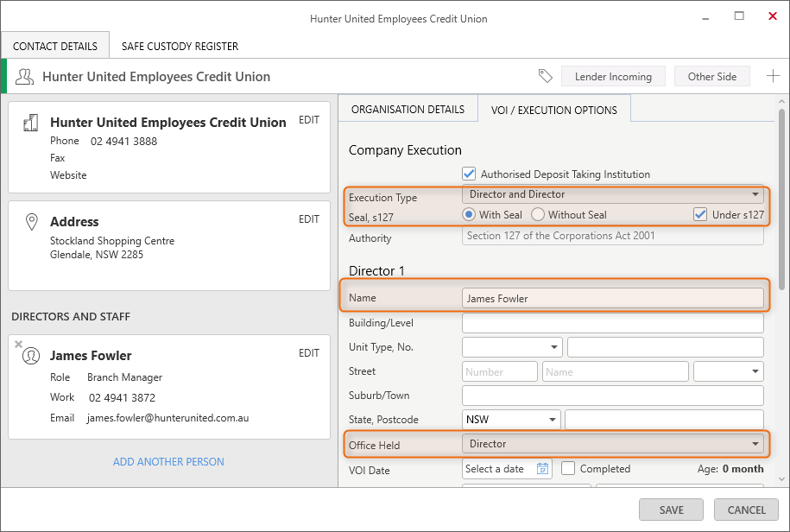This screenshot has height=532, width=790.
Task: Open the VOI Date calendar picker icon
Action: [542, 468]
